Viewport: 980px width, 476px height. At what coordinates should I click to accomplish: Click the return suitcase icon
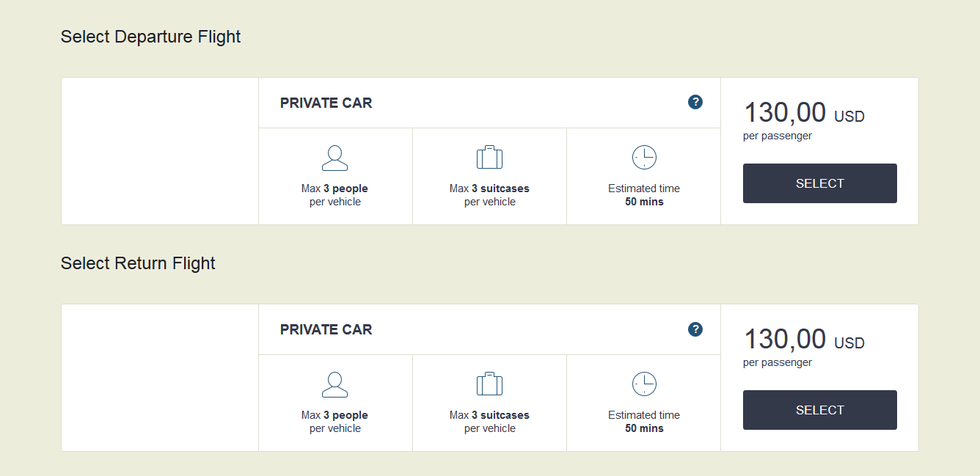pyautogui.click(x=489, y=384)
